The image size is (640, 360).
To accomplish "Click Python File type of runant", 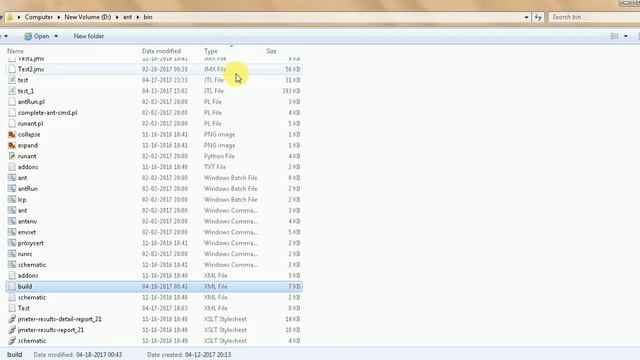I will [x=219, y=156].
